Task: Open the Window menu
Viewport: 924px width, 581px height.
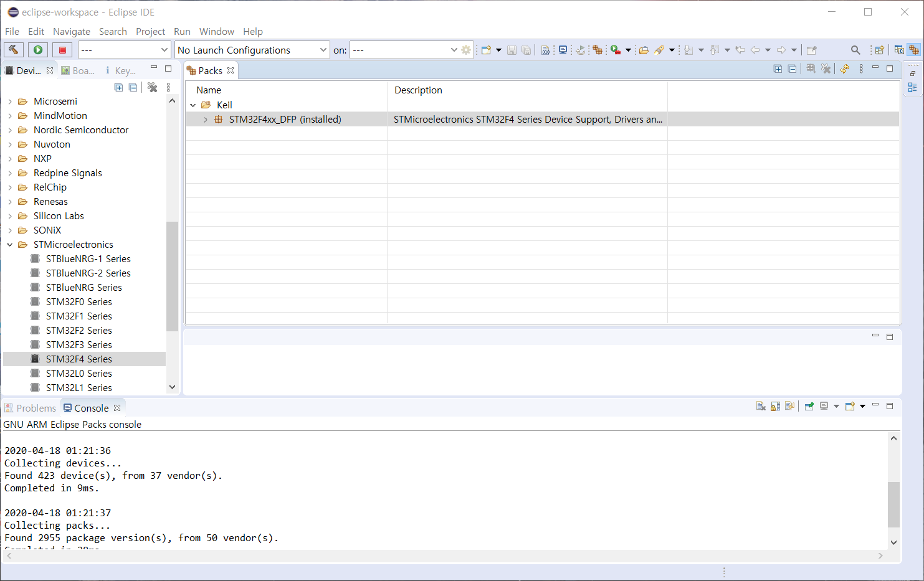Action: pyautogui.click(x=217, y=31)
